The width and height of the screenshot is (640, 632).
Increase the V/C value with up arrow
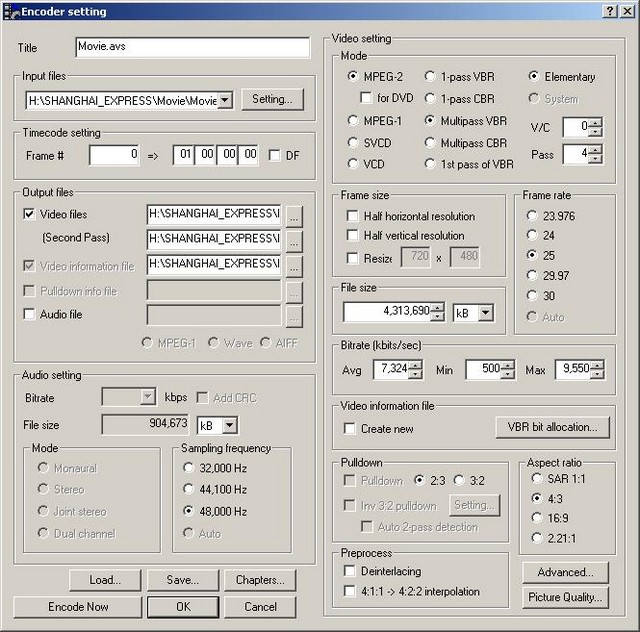point(596,122)
